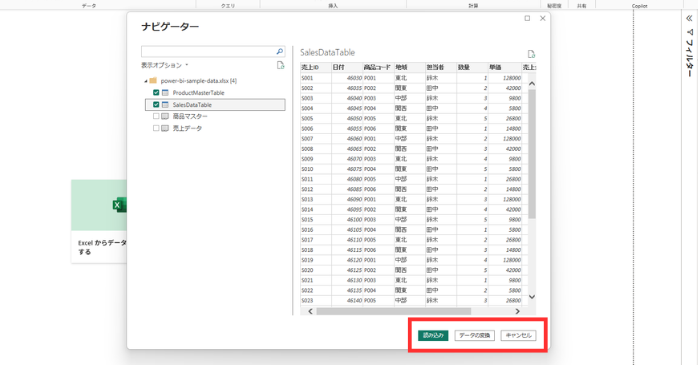Click the table icon beside SalesDataTable
698x365 pixels.
click(165, 105)
